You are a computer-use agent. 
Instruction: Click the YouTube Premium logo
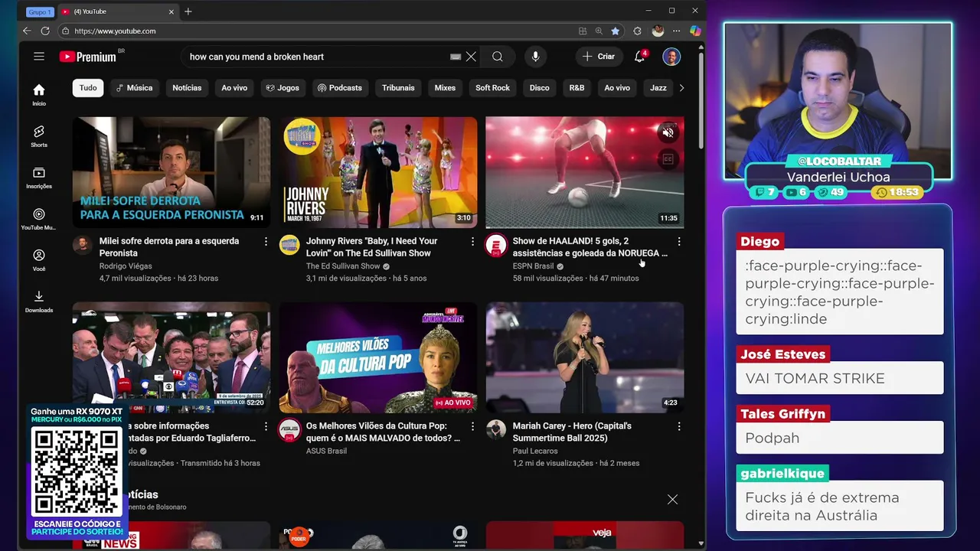click(x=87, y=57)
